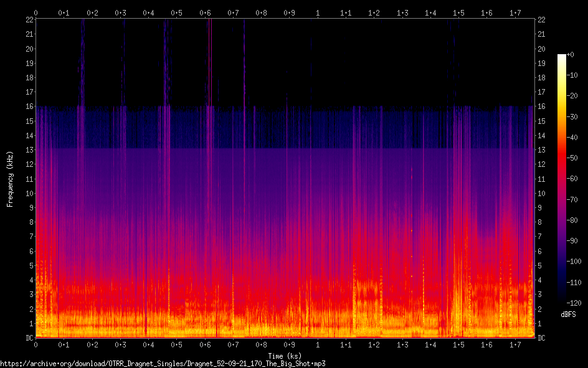Click the 1.7 tick on bottom time axis

515,345
